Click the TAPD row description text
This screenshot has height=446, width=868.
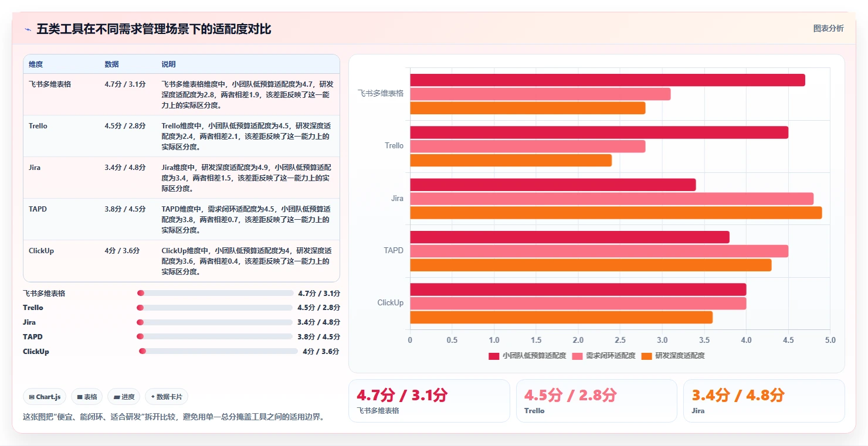(247, 220)
